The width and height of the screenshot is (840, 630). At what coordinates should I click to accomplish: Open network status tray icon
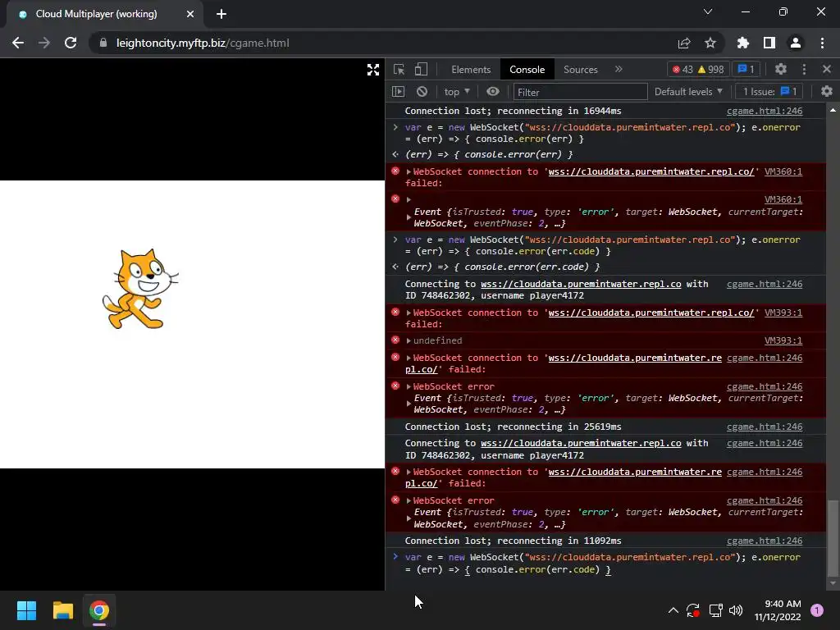(715, 610)
